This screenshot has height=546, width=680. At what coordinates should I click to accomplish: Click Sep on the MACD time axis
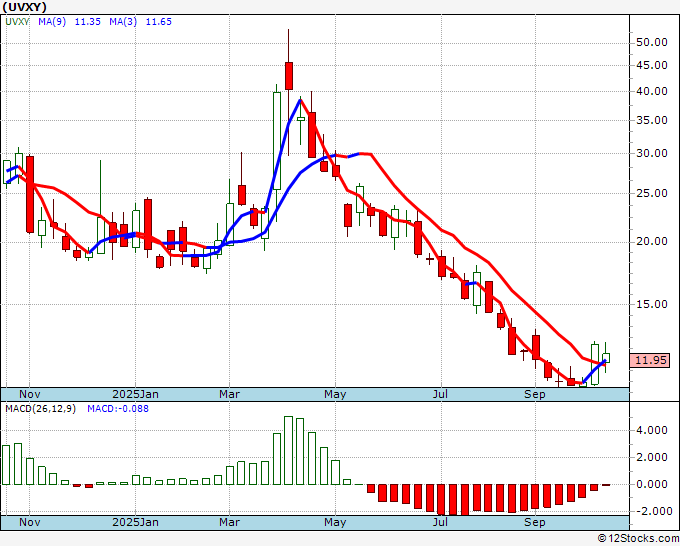[x=535, y=522]
